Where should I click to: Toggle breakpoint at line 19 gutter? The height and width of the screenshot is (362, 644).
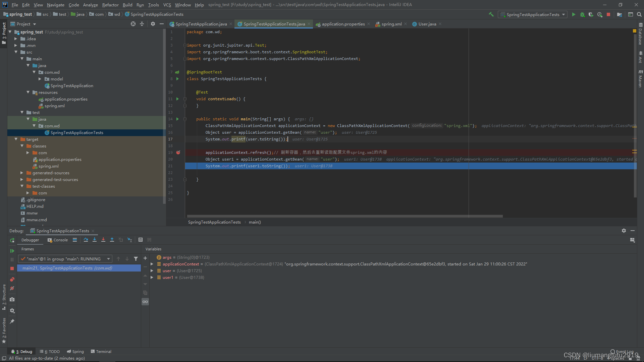178,153
